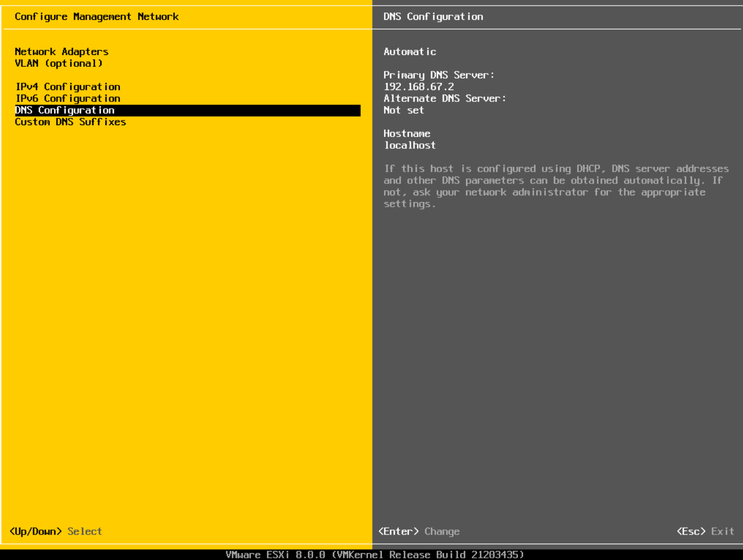This screenshot has height=560, width=743.
Task: Select VLAN (optional) menu entry
Action: pos(59,63)
